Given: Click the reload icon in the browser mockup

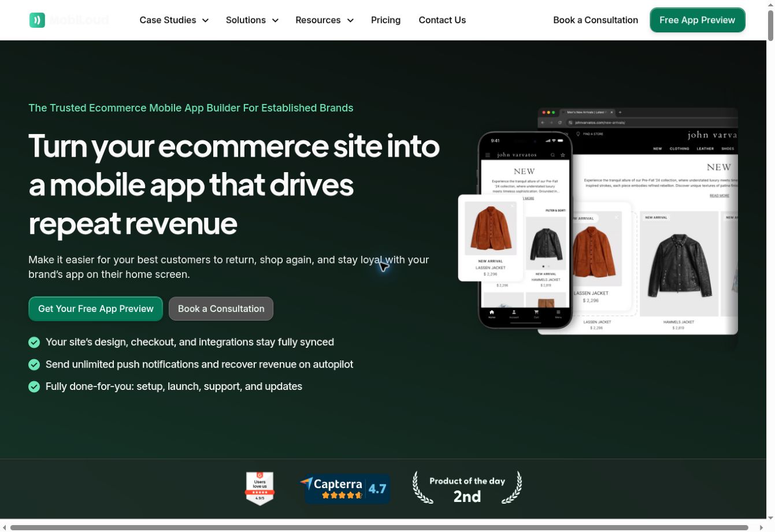Looking at the screenshot, I should [560, 122].
